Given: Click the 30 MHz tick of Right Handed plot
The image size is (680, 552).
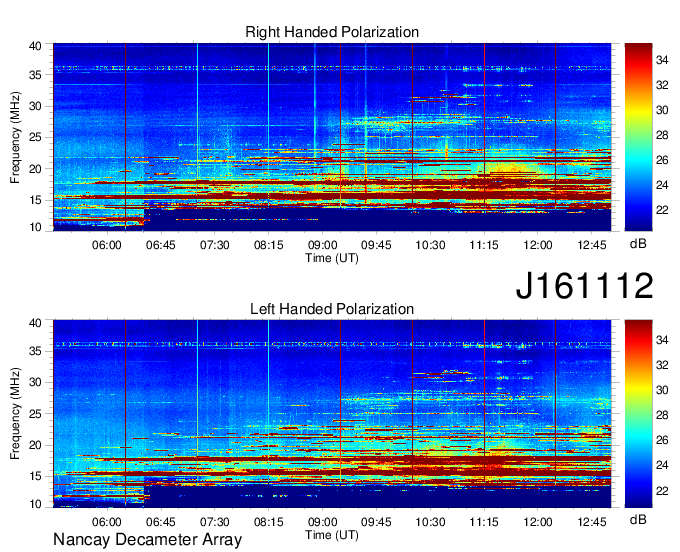Looking at the screenshot, I should (x=35, y=106).
